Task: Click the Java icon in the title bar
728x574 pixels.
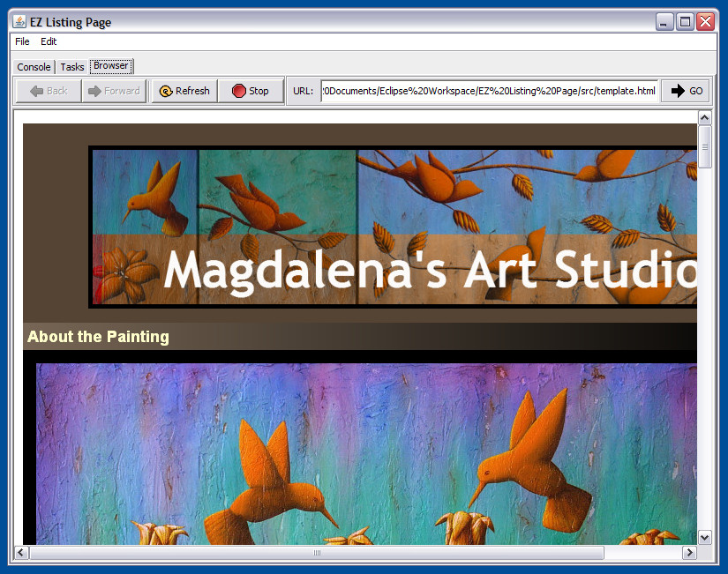Action: (19, 22)
